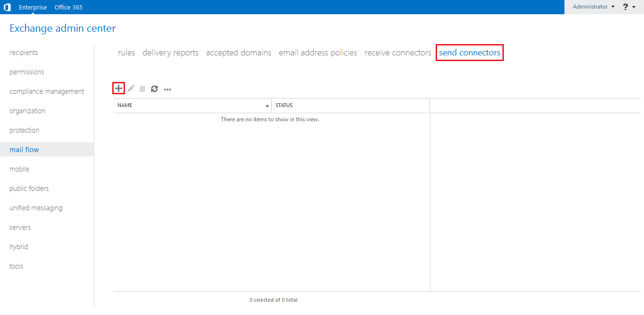Image resolution: width=644 pixels, height=315 pixels.
Task: Open the tools section
Action: click(16, 266)
